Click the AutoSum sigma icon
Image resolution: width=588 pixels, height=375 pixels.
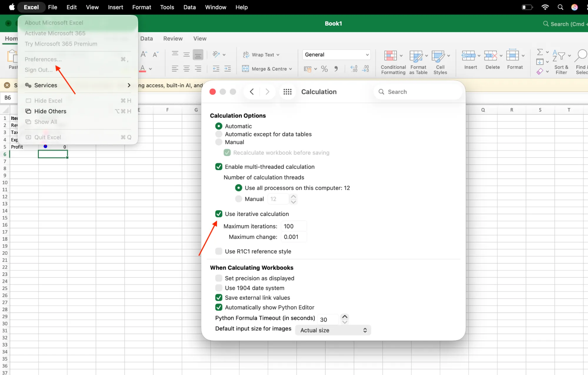(540, 52)
